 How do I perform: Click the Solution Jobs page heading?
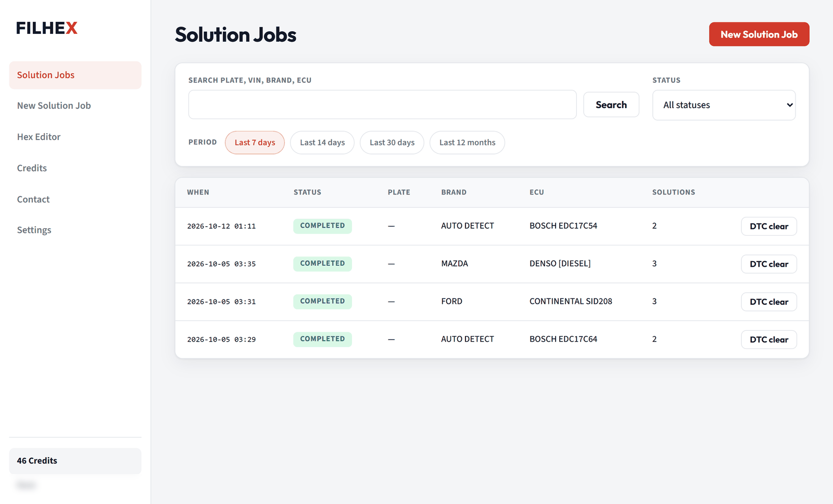(x=235, y=35)
